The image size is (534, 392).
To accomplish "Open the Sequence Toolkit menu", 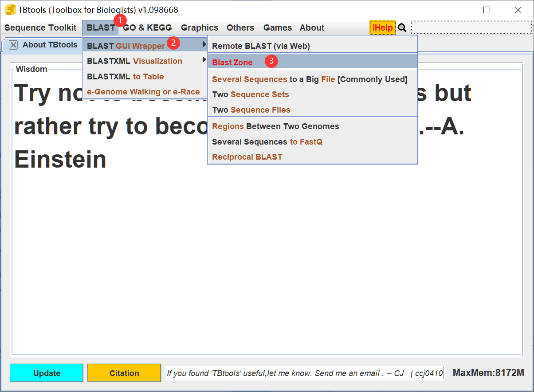I will pos(40,27).
